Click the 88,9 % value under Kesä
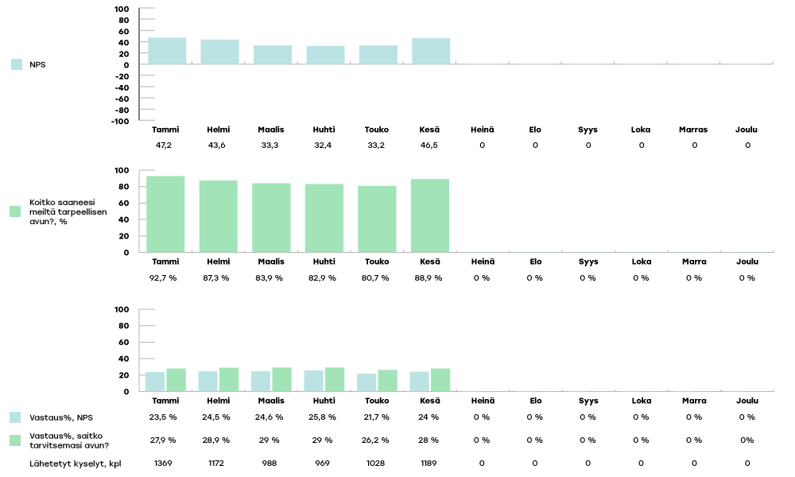 click(428, 278)
